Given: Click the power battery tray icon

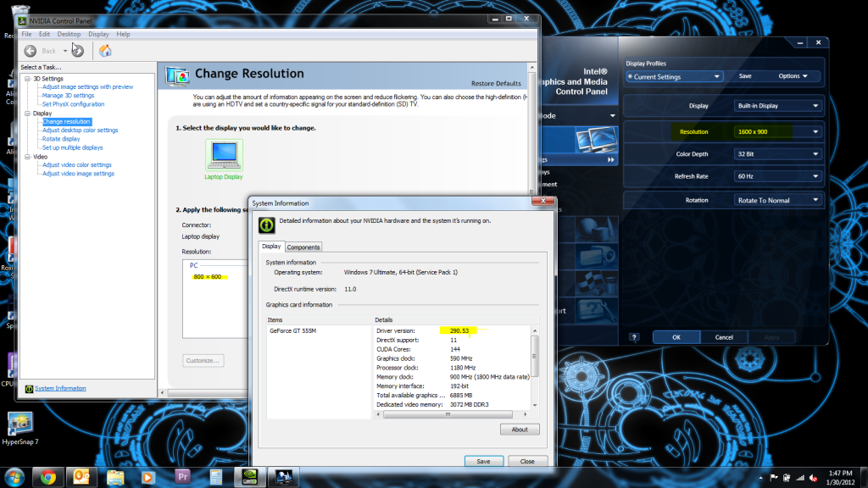Looking at the screenshot, I should [x=787, y=478].
